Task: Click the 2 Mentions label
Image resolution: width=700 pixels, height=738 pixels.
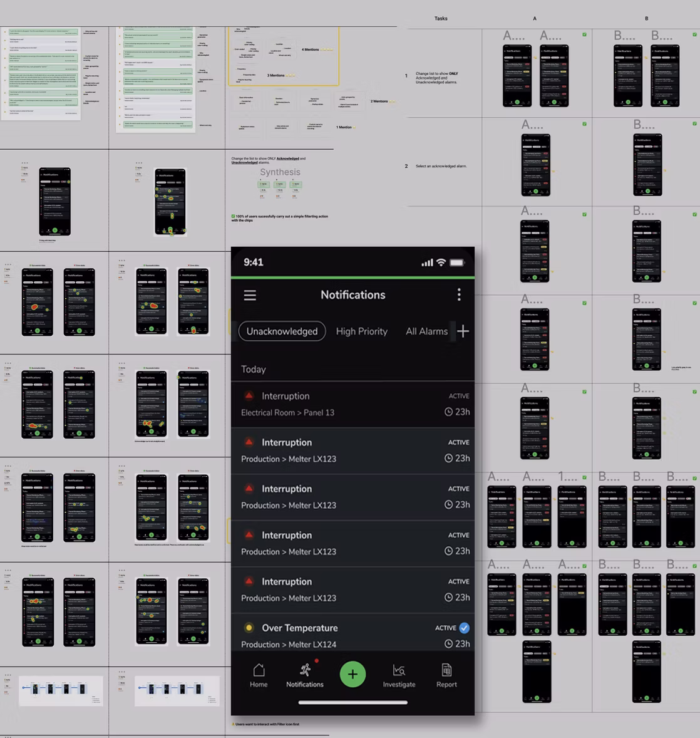Action: pos(379,101)
